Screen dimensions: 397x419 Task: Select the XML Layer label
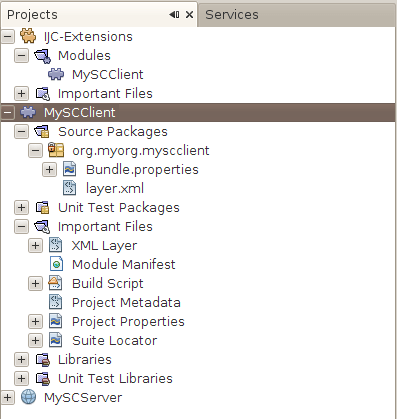point(105,246)
